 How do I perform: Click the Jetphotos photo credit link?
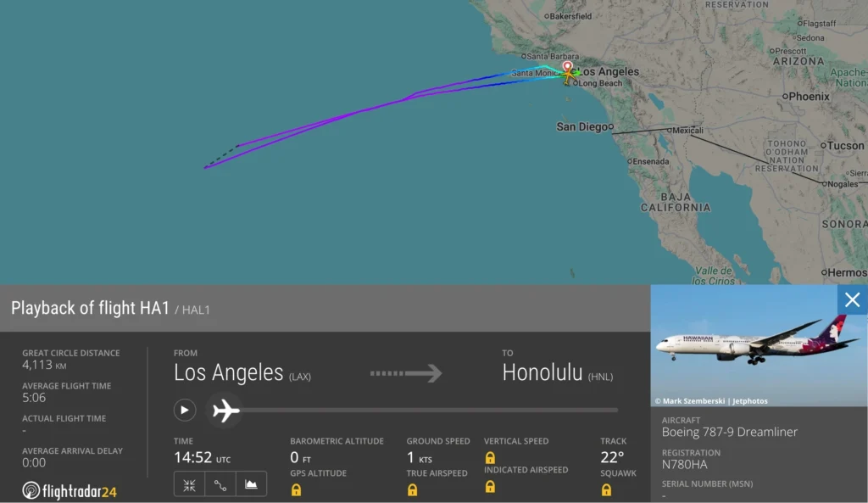(x=749, y=401)
